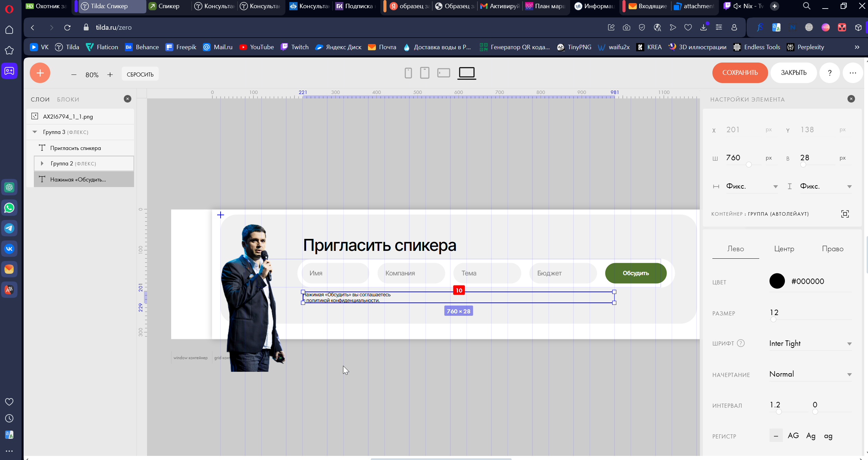Open the width sizing Фикс. dropdown
This screenshot has width=868, height=460.
752,186
